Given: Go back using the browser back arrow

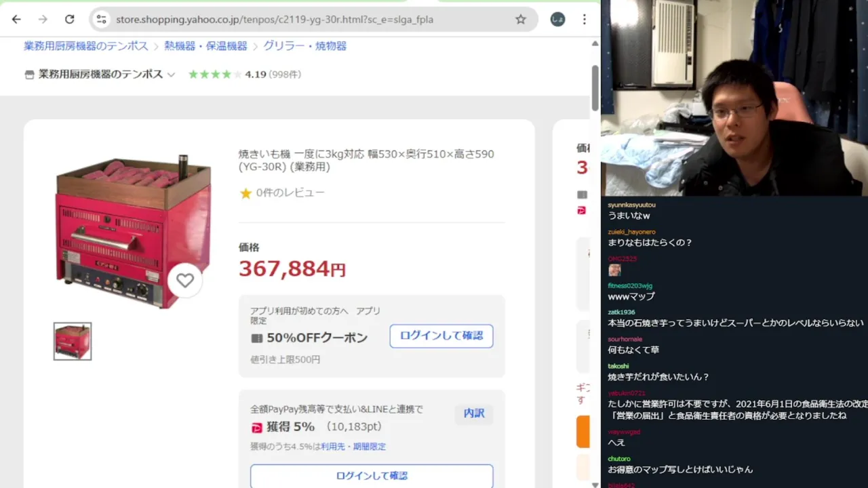Looking at the screenshot, I should coord(16,19).
